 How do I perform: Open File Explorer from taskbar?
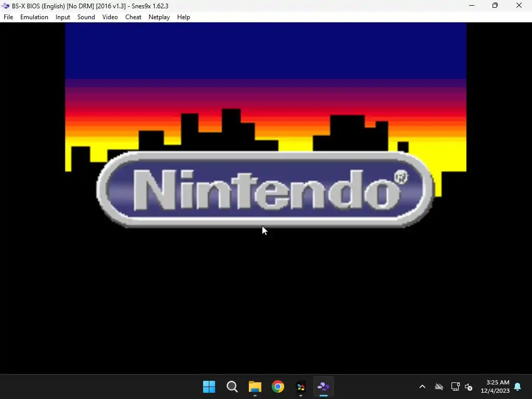(x=255, y=387)
